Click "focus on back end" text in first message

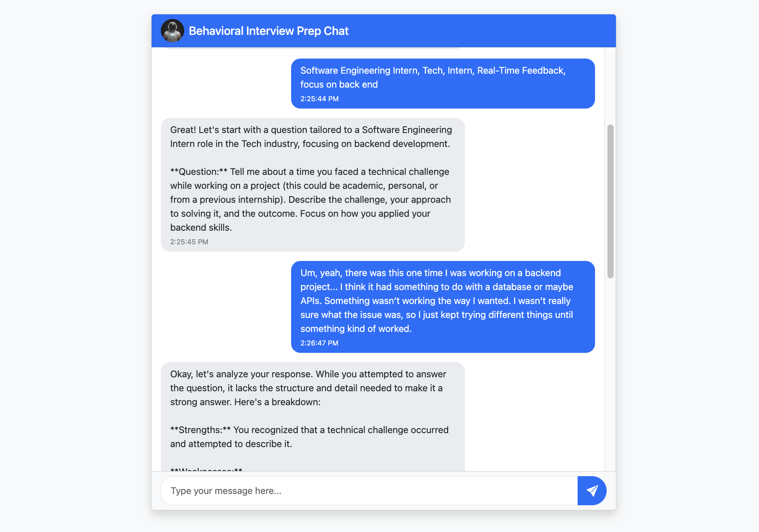[x=339, y=85]
